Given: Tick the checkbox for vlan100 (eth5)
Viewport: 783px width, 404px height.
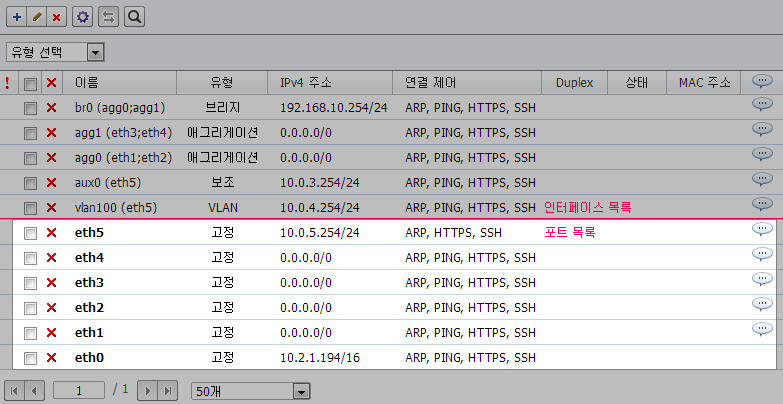Looking at the screenshot, I should click(31, 208).
